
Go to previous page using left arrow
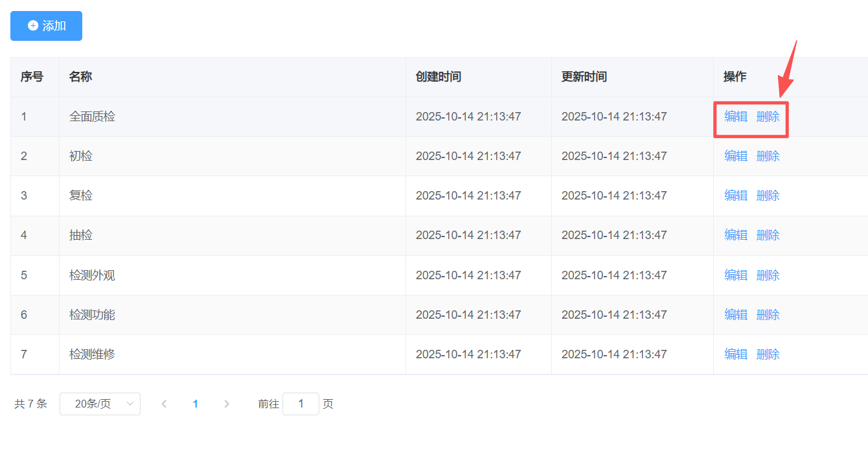[164, 404]
